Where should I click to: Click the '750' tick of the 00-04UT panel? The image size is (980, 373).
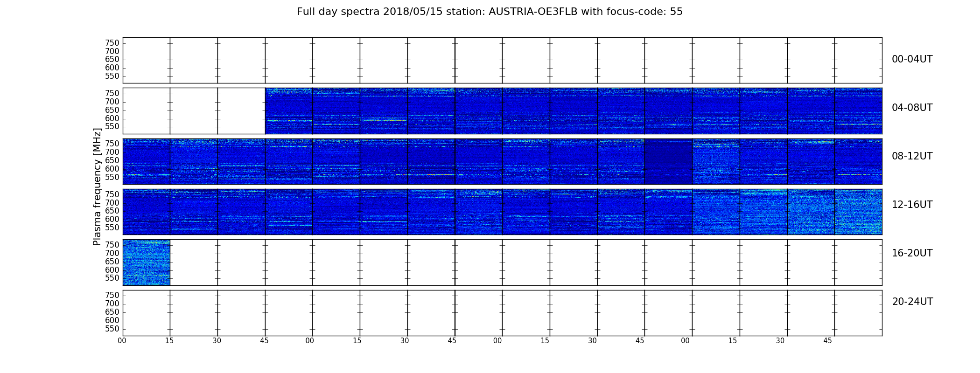112,43
